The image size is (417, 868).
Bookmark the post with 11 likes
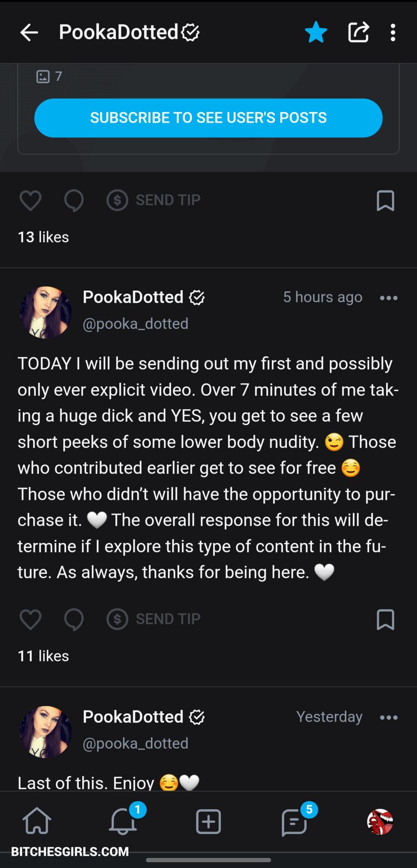(x=386, y=620)
